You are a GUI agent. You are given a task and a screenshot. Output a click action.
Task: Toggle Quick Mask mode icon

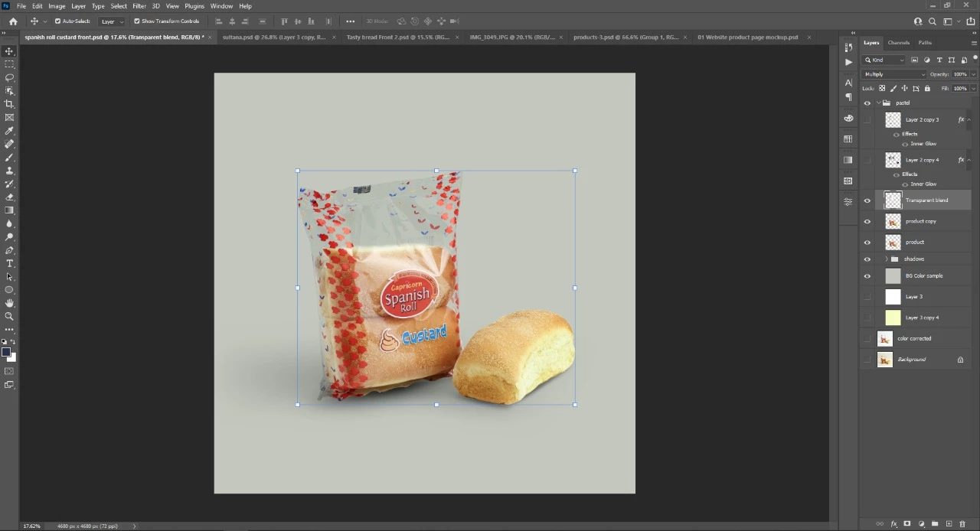9,371
